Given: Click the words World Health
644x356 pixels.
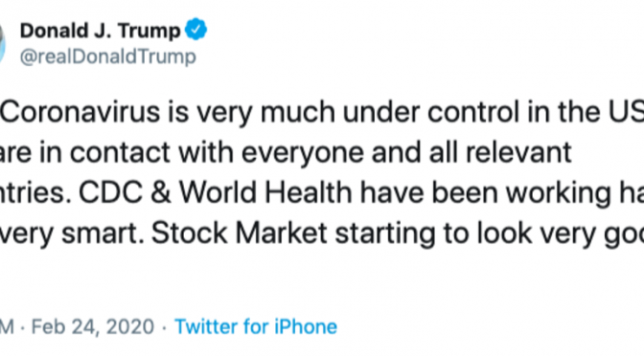Looking at the screenshot, I should click(x=265, y=192).
